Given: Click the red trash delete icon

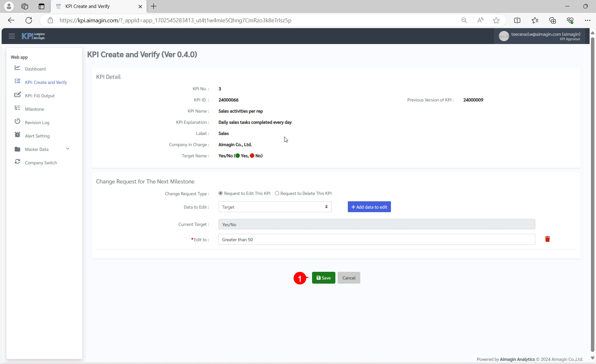Looking at the screenshot, I should tap(547, 239).
